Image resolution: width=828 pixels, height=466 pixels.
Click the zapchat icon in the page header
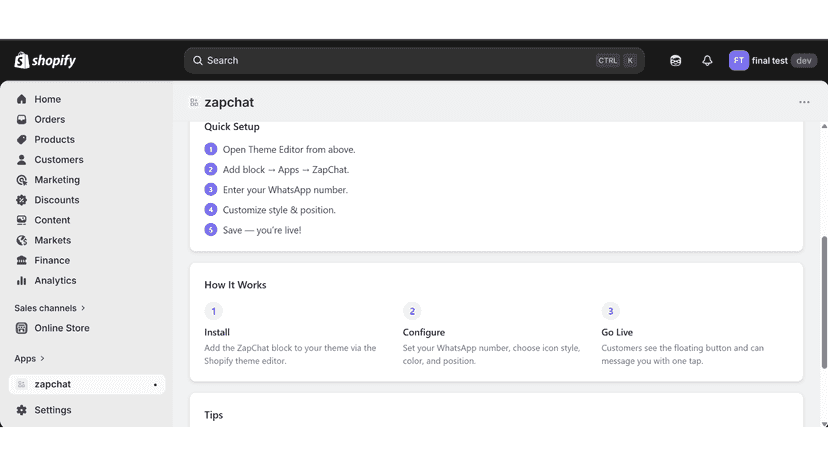click(x=194, y=102)
